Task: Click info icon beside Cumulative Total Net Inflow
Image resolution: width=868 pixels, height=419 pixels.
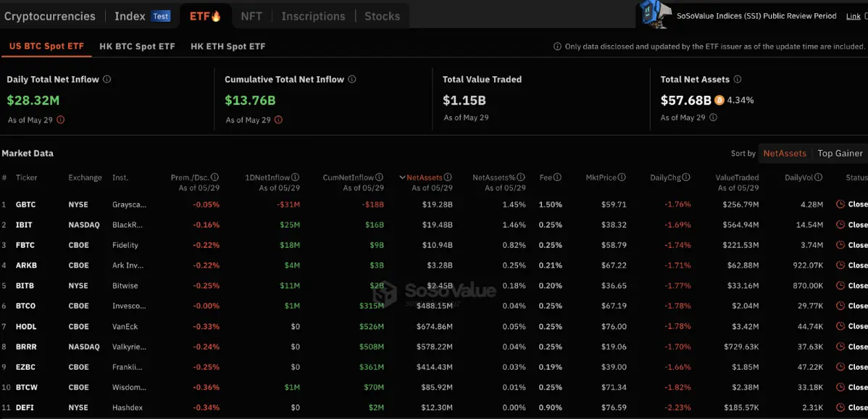Action: pyautogui.click(x=352, y=80)
